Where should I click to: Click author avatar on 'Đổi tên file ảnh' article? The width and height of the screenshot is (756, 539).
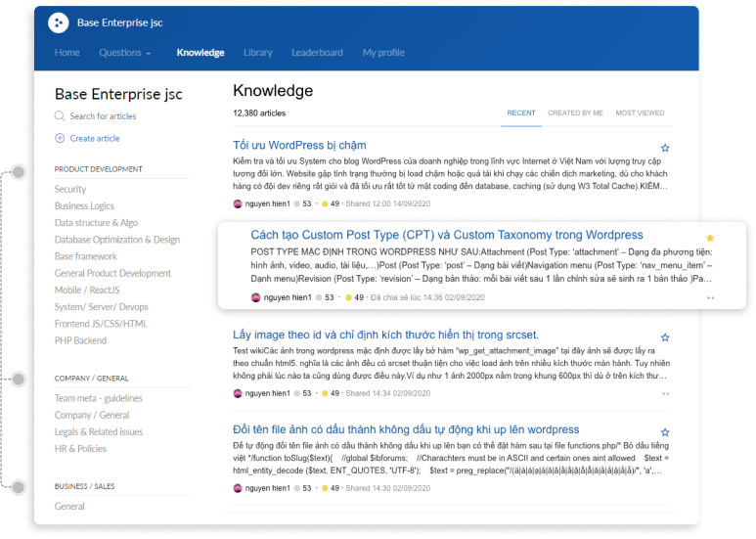(x=238, y=488)
